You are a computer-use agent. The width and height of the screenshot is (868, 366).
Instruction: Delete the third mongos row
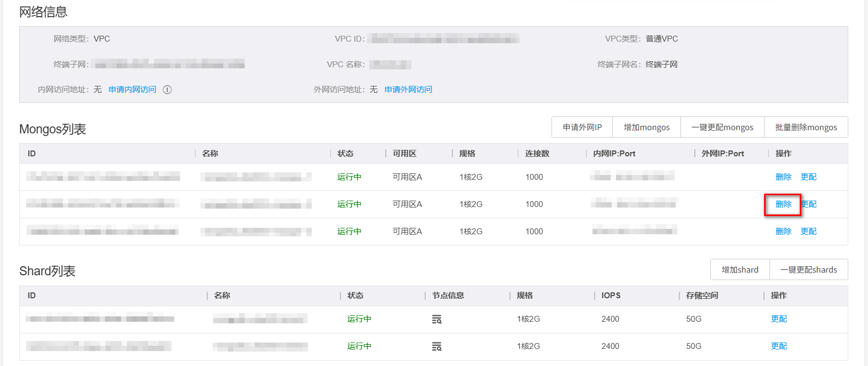[x=783, y=232]
